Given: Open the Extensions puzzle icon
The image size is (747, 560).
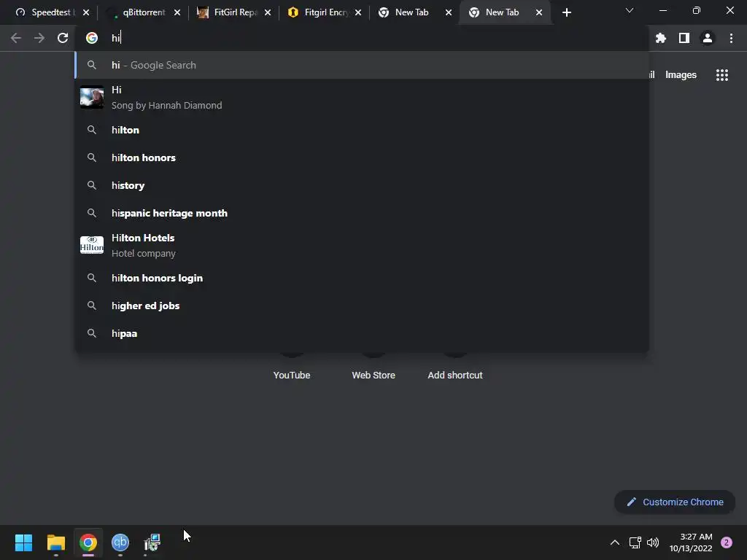Looking at the screenshot, I should [660, 38].
